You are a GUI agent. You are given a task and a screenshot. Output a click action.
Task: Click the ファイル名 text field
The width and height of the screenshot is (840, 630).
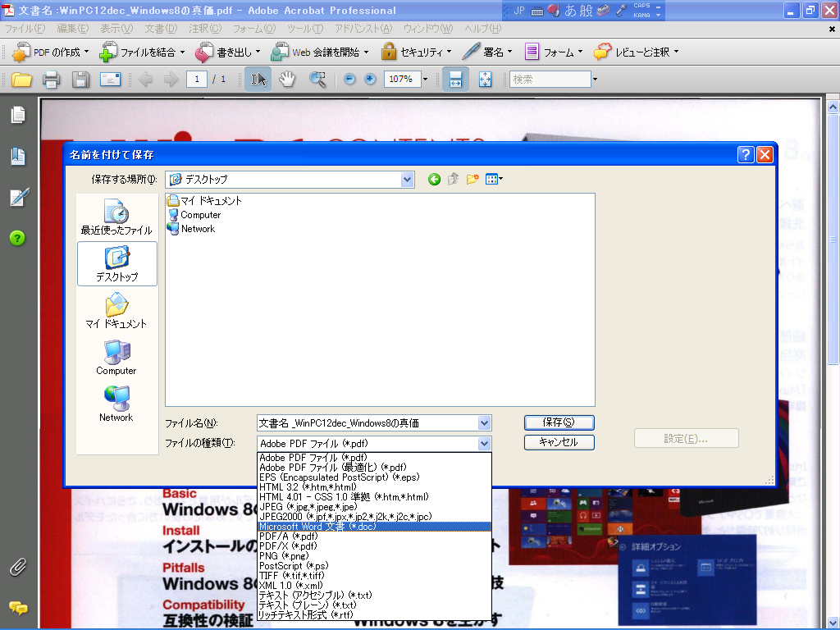(x=367, y=423)
